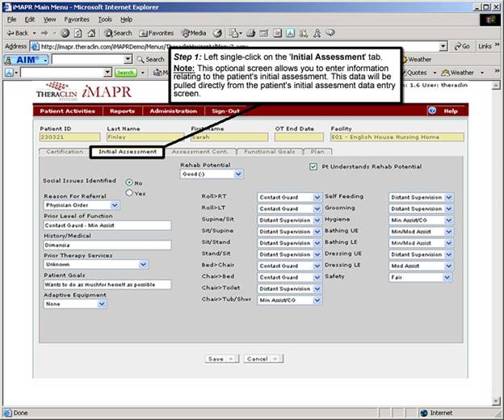Click the AIM toolbar logo button
Image resolution: width=504 pixels, height=420 pixels.
(27, 60)
